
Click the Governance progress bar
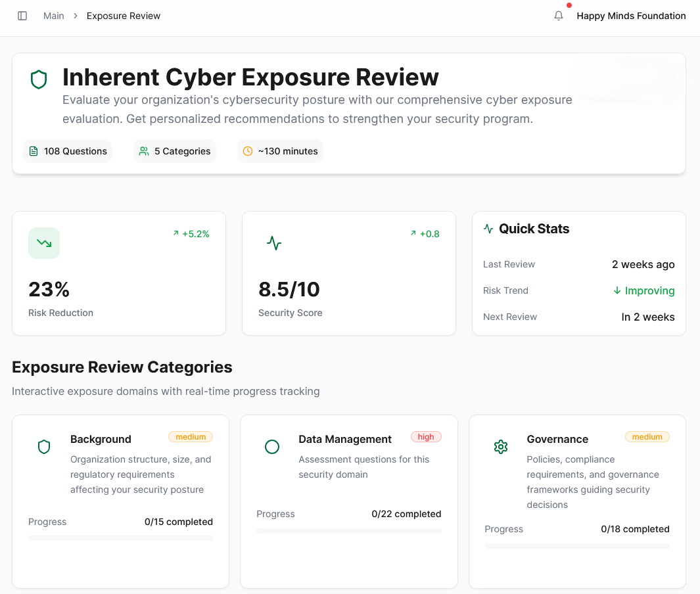[577, 546]
